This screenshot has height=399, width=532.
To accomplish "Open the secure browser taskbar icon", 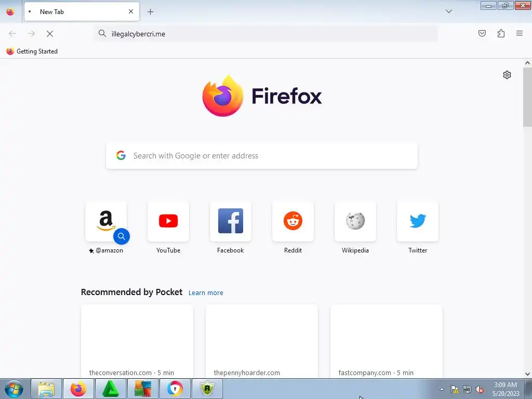I will click(x=175, y=389).
